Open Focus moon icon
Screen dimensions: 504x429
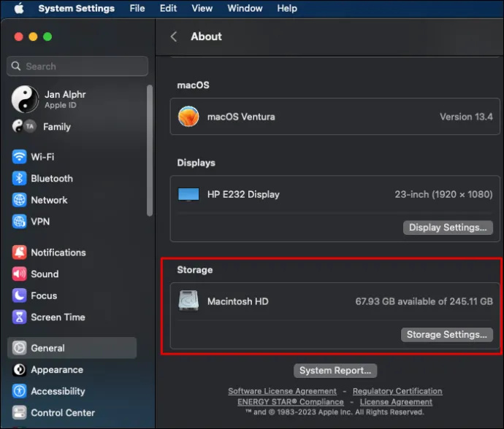19,295
